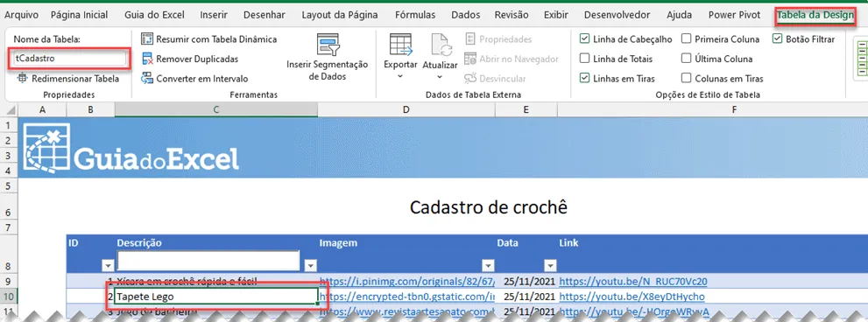Open the Ajuda tab

pyautogui.click(x=679, y=15)
